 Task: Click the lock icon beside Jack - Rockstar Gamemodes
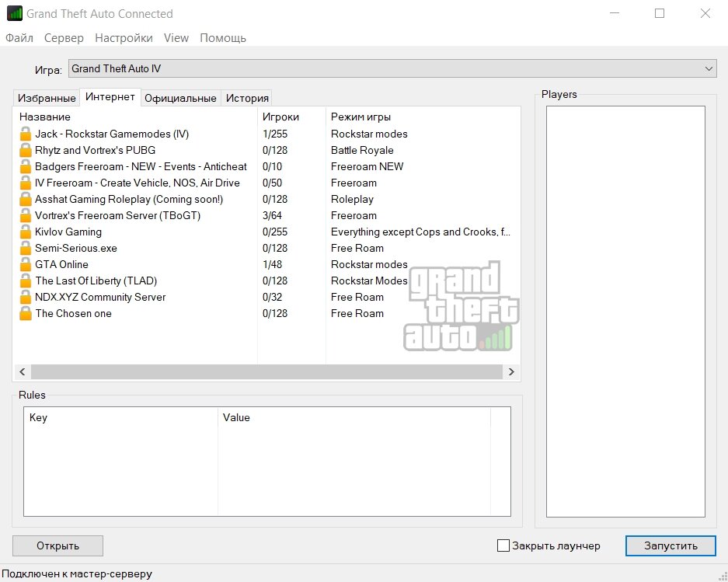pyautogui.click(x=25, y=134)
